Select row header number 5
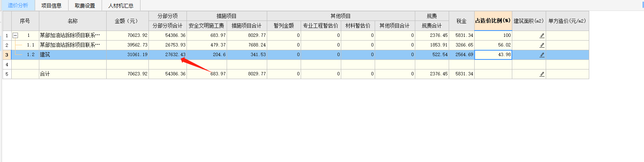Viewport: 644px width, 162px height. (7, 74)
